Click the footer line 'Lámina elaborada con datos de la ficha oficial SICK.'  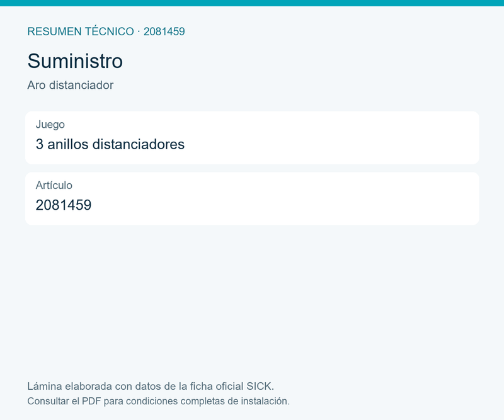151,386
